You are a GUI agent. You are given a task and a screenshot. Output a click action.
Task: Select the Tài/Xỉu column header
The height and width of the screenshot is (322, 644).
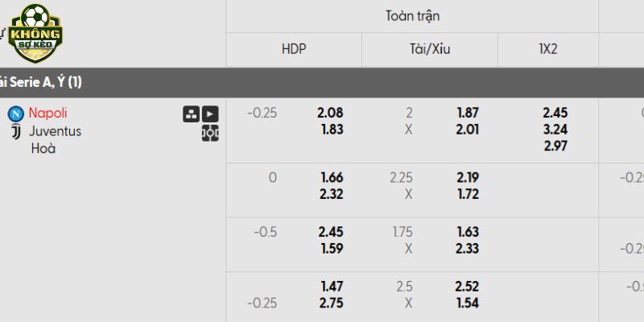pos(430,48)
